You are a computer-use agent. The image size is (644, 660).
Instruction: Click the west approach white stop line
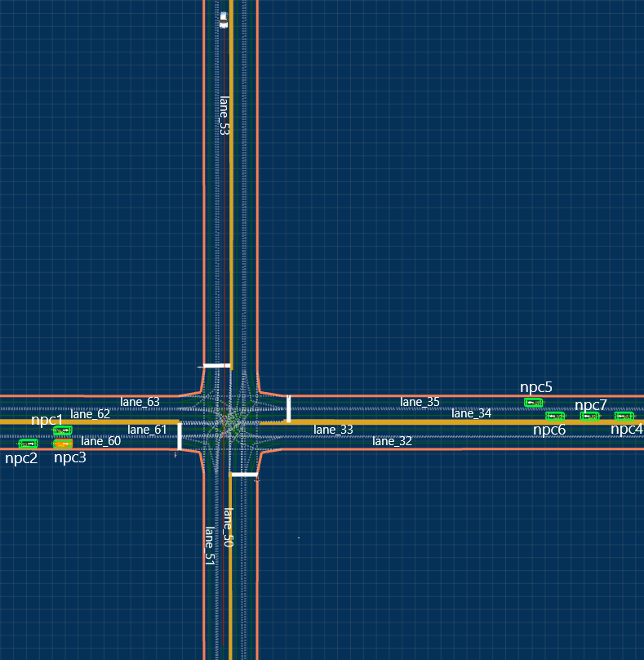(180, 436)
